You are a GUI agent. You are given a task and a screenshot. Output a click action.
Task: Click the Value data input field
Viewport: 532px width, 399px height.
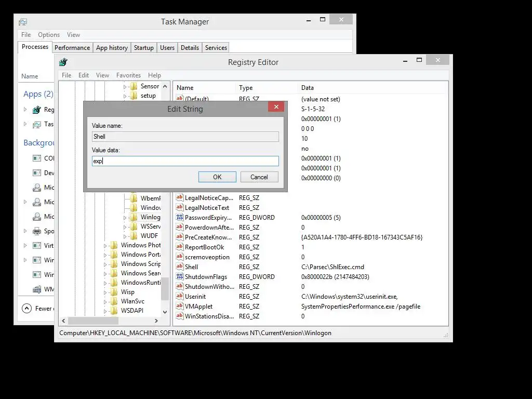[x=185, y=161]
